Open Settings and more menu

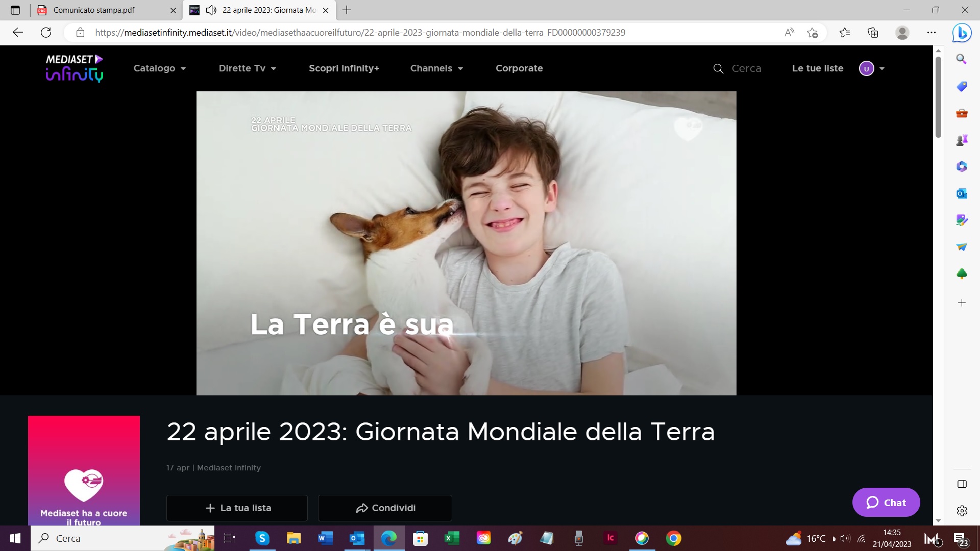point(932,33)
